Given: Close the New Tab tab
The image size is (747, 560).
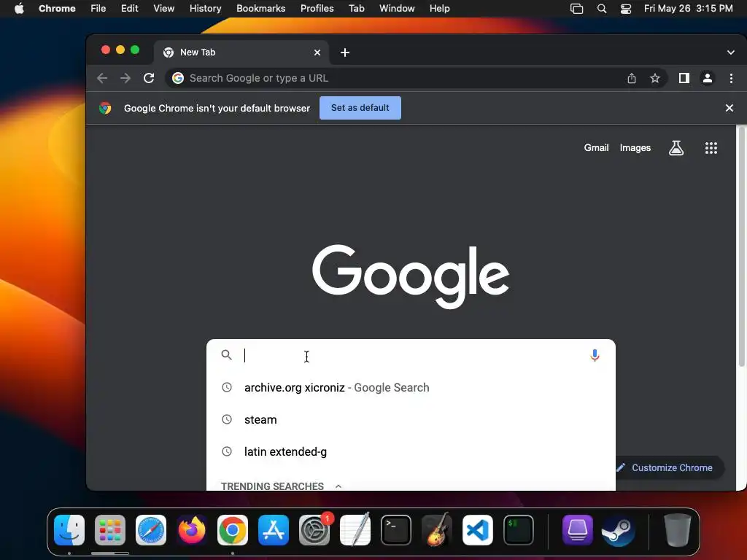Looking at the screenshot, I should tap(317, 52).
